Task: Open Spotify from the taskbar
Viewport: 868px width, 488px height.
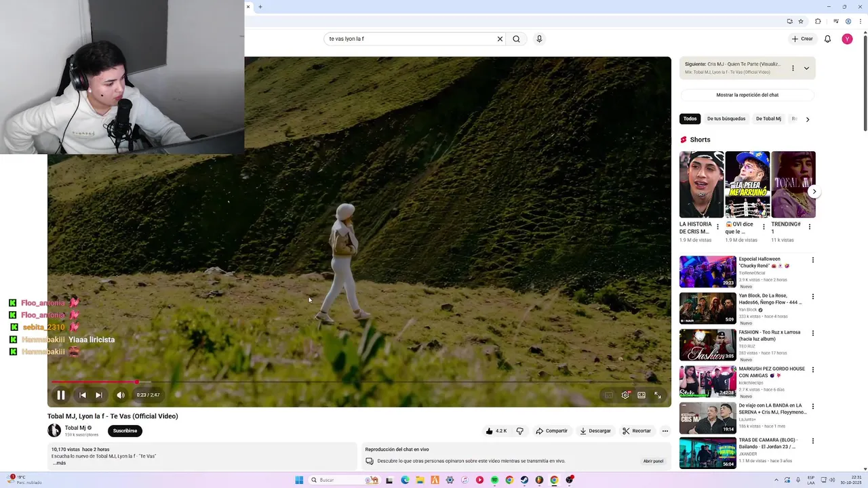Action: pos(494,480)
